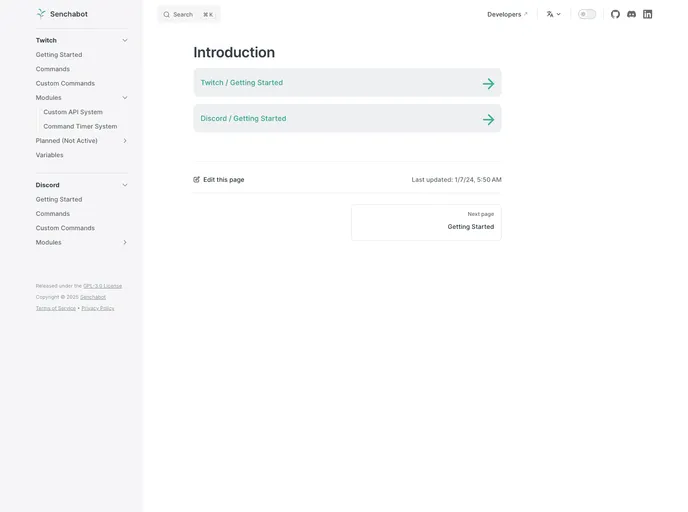Click the Edit this page link
Screen dimensions: 688x512
219,179
